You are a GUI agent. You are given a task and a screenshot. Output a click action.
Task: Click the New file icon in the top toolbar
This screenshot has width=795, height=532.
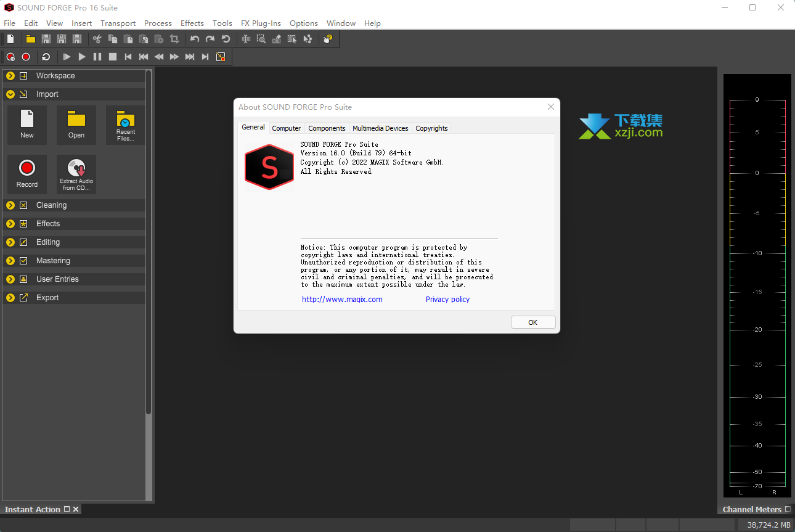point(10,39)
